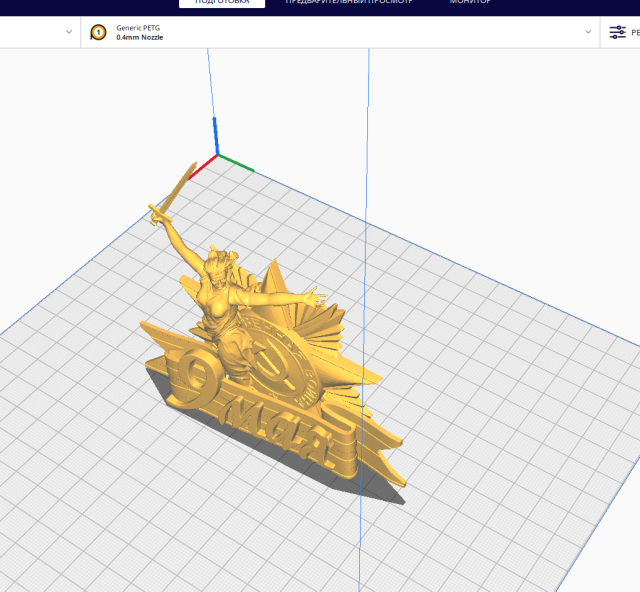Open the ПРЕДВАРИТЕЛЬНЫЙ ПРОСМОТР preview tab

[x=349, y=3]
